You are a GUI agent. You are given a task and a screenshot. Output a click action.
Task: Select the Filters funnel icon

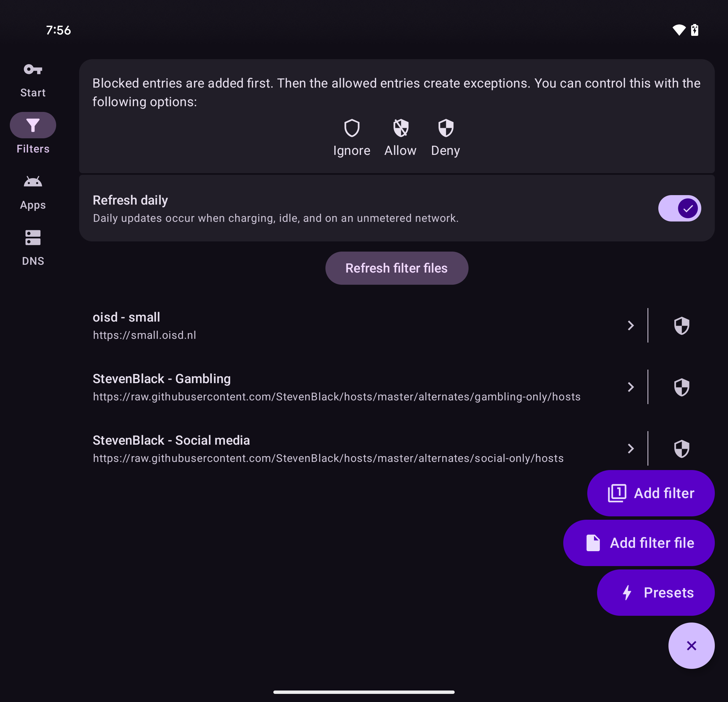tap(33, 125)
